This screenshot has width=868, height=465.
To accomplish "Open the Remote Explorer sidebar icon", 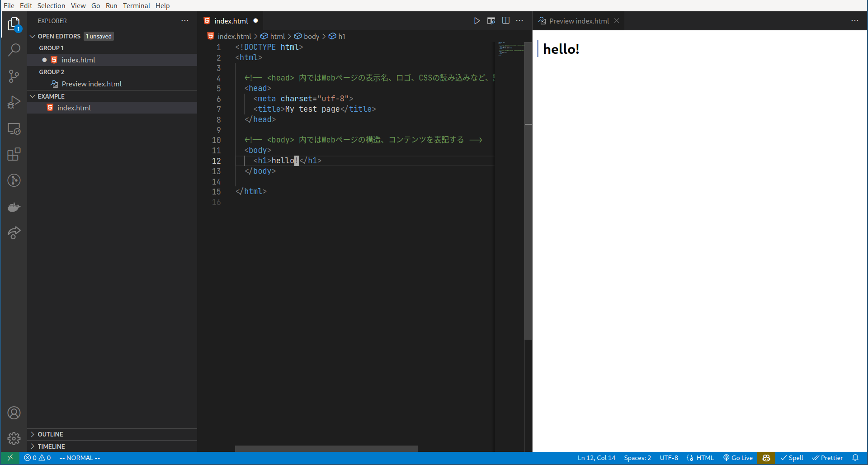I will click(14, 129).
